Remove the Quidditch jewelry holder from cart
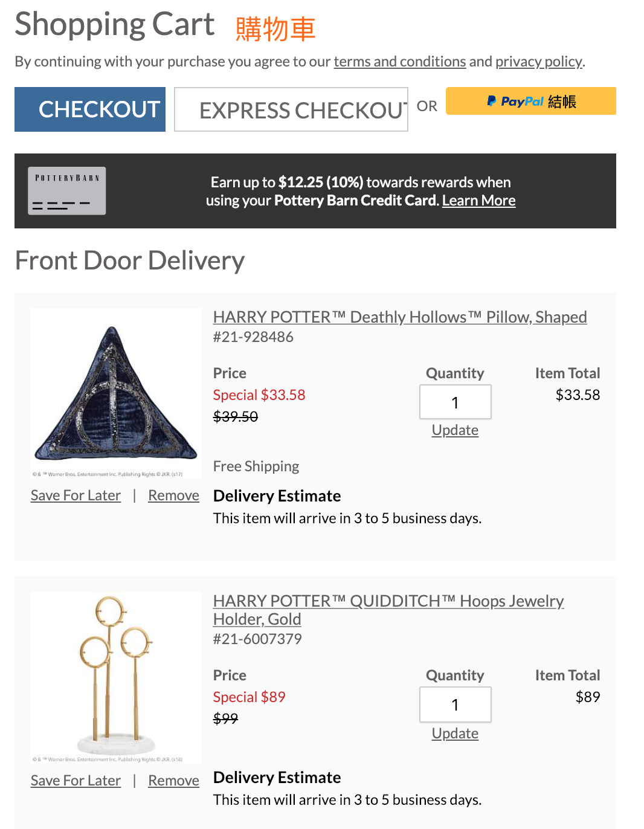This screenshot has width=644, height=829. tap(173, 781)
